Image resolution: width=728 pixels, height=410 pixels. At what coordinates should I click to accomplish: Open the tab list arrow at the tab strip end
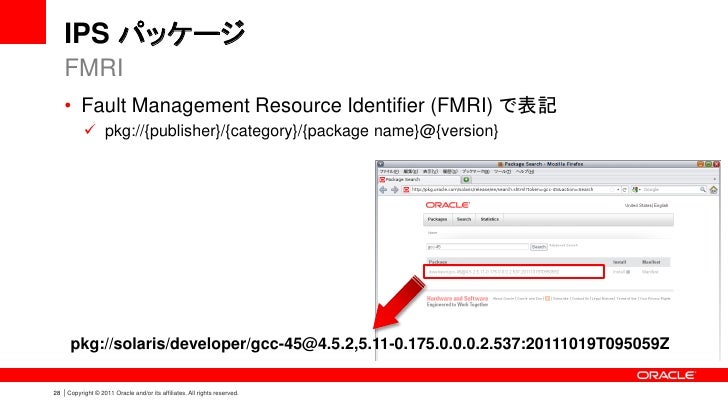coord(715,179)
